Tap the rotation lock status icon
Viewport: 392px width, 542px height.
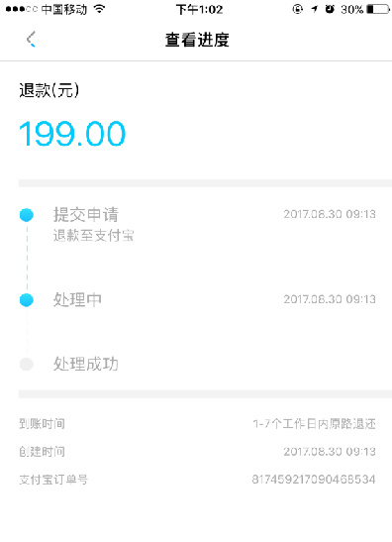[x=297, y=9]
